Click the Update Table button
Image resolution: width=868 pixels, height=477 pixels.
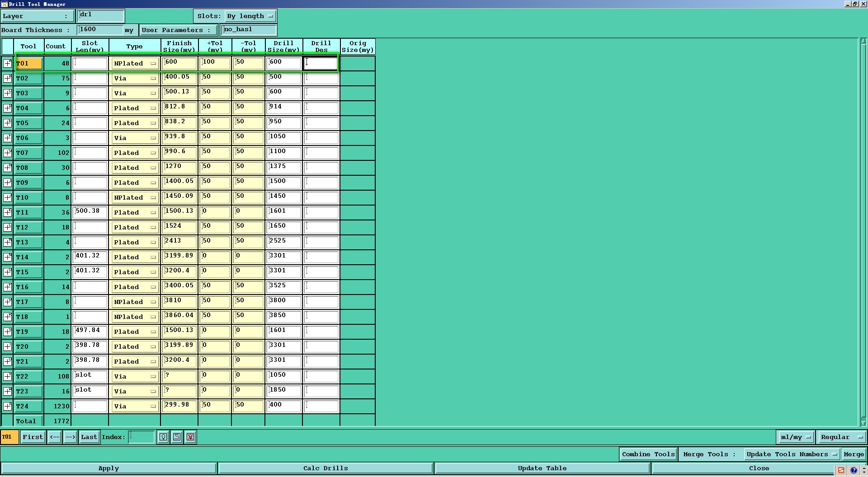pos(542,468)
